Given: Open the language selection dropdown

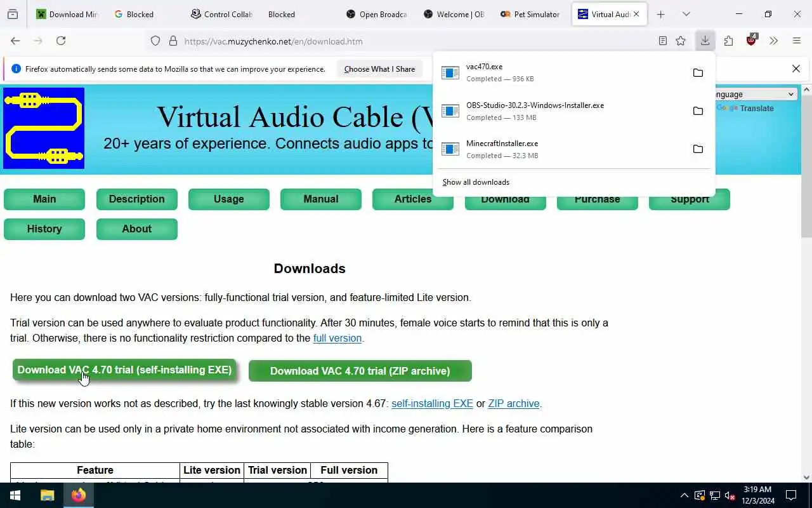Looking at the screenshot, I should (x=755, y=94).
